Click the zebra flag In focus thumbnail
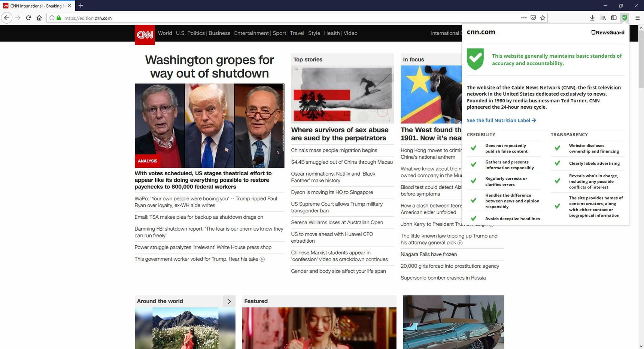 [431, 94]
